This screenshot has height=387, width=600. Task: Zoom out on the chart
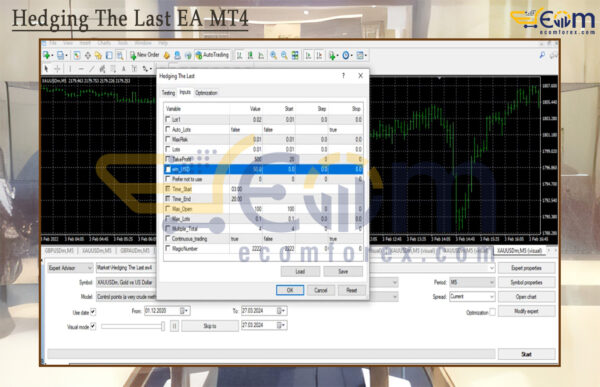point(284,56)
